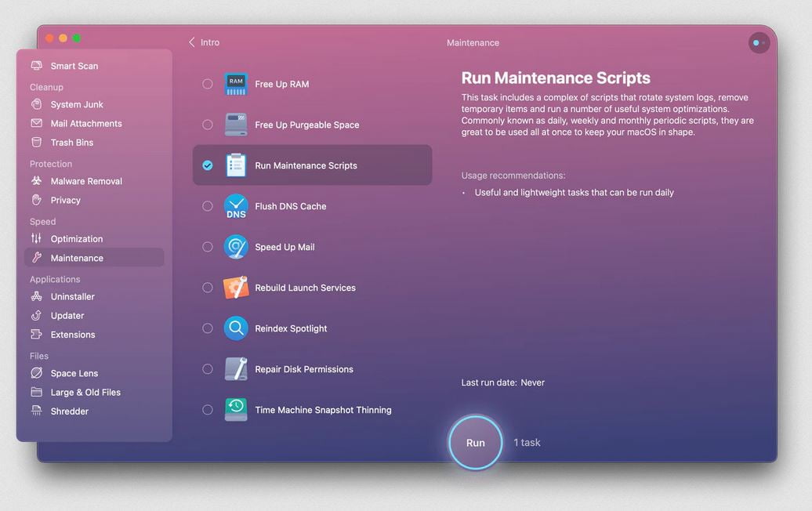Select the Shredder label

click(x=70, y=411)
